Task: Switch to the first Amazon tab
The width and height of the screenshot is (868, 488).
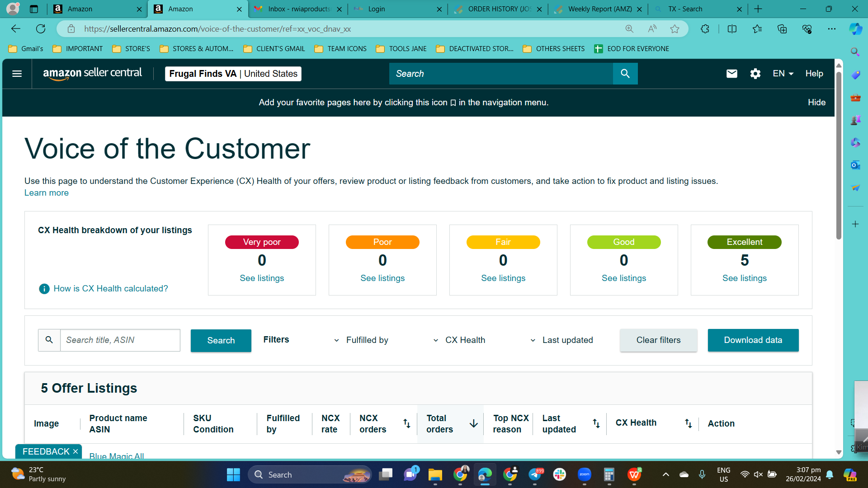Action: [x=97, y=9]
